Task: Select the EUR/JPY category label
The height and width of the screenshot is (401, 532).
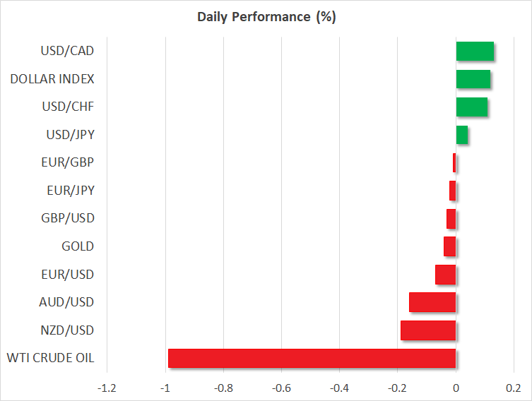Action: click(69, 191)
